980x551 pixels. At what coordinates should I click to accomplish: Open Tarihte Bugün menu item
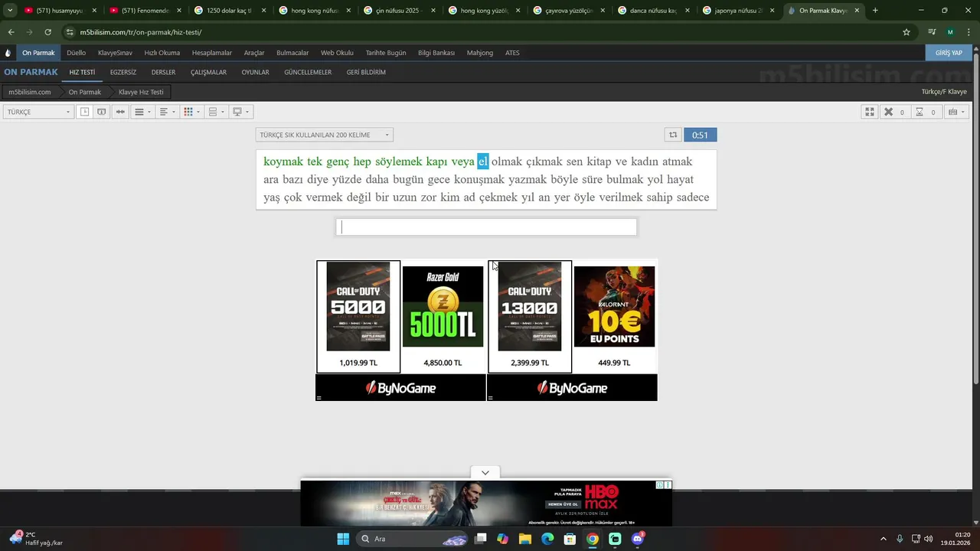386,53
